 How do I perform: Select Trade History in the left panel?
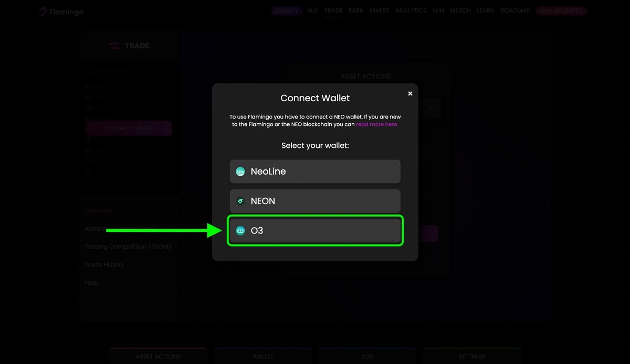click(104, 264)
